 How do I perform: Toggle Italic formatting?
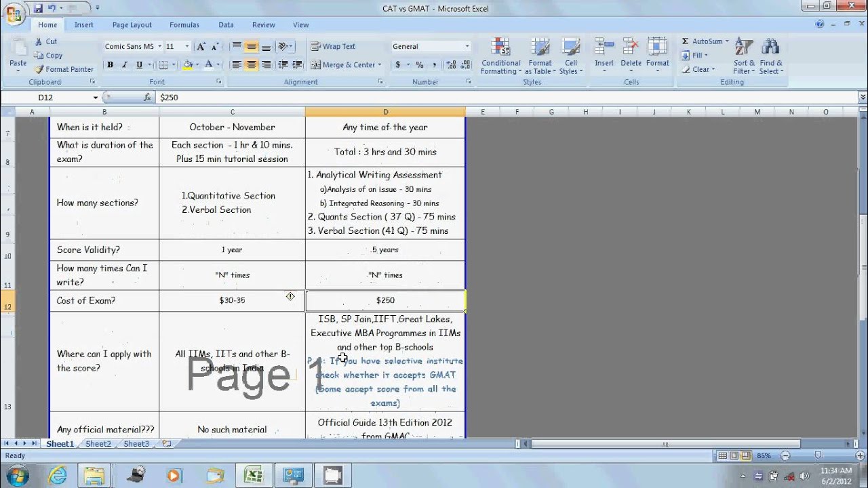pyautogui.click(x=125, y=65)
